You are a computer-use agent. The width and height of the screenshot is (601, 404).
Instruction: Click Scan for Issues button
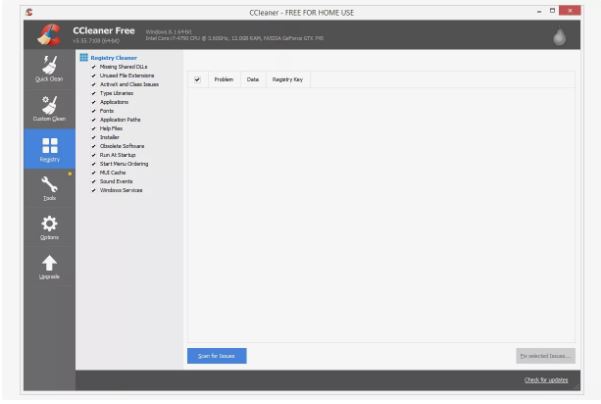(x=217, y=356)
